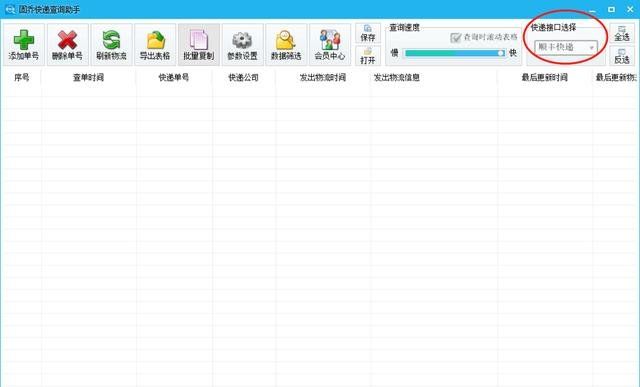The image size is (640, 387).
Task: Click the 发出物流时间 column header
Action: [x=322, y=77]
